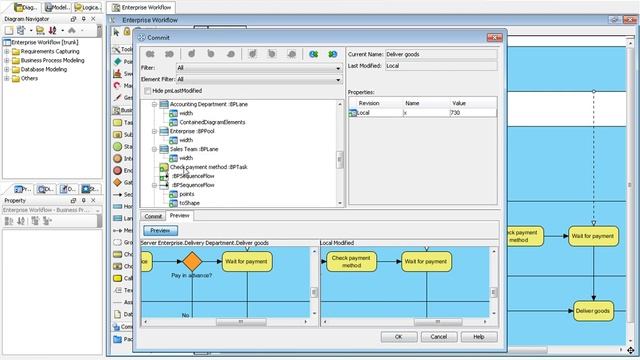Select the toShape property in tree
The width and height of the screenshot is (640, 360).
189,203
